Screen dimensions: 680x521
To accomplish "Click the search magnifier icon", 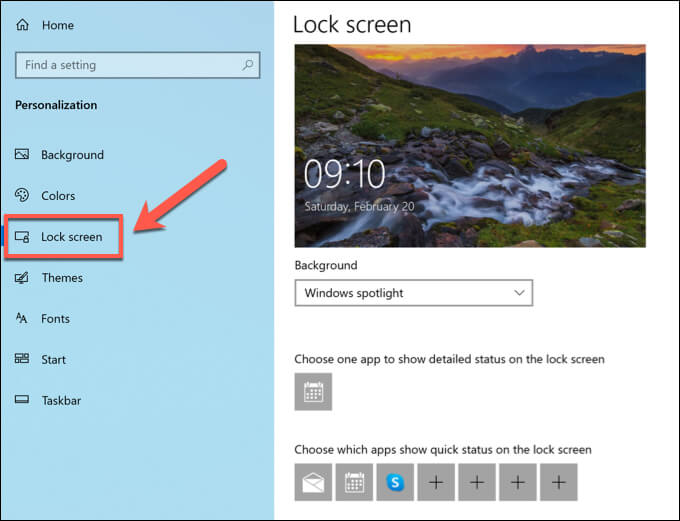I will [248, 65].
